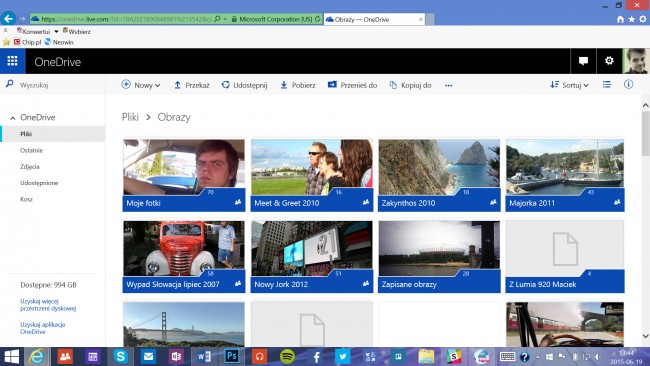
Task: Open Kosz recycle bin in sidebar
Action: 27,199
